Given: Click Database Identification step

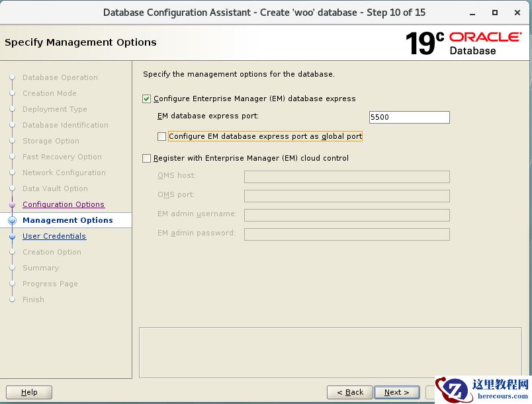Looking at the screenshot, I should click(x=66, y=125).
